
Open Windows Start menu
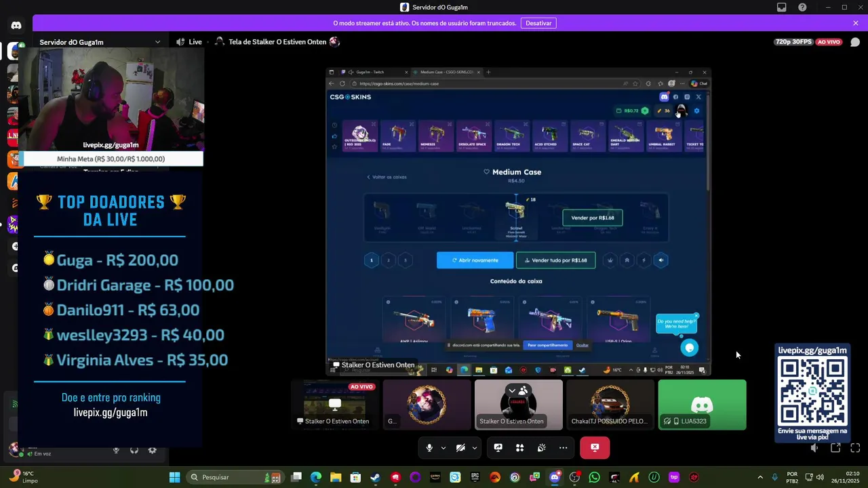tap(174, 477)
